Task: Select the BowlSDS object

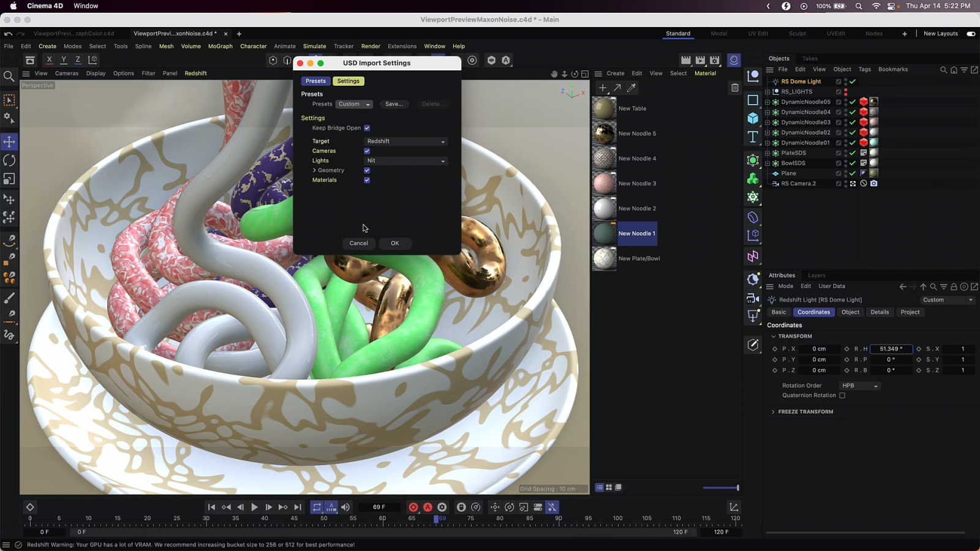Action: [793, 163]
